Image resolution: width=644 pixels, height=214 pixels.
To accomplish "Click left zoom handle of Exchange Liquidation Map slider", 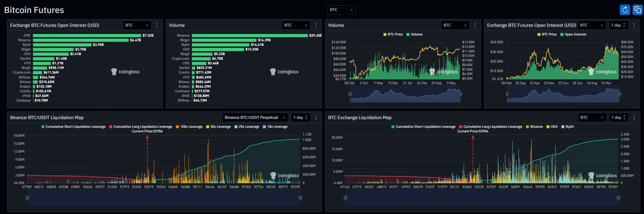I will pos(346,198).
